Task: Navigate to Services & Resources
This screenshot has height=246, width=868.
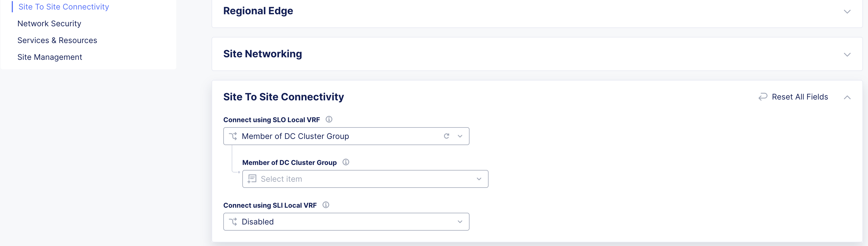Action: click(x=57, y=40)
